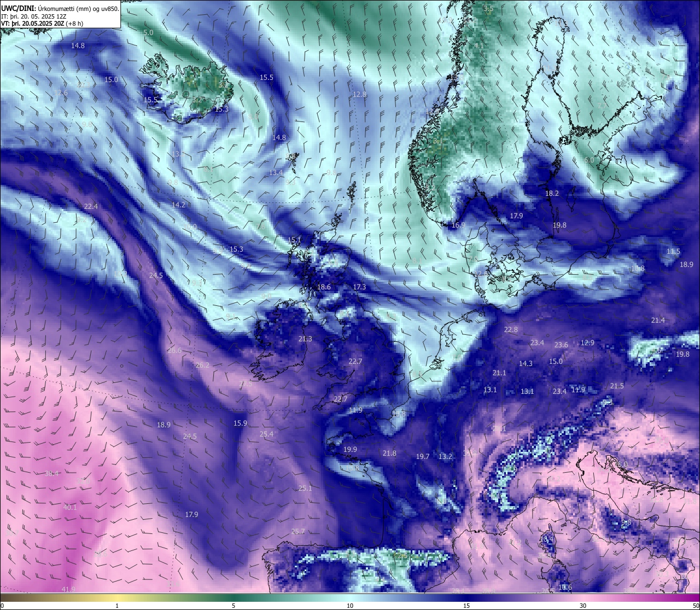Click the 3.5 value at the top
The width and height of the screenshot is (700, 610).
click(x=488, y=8)
